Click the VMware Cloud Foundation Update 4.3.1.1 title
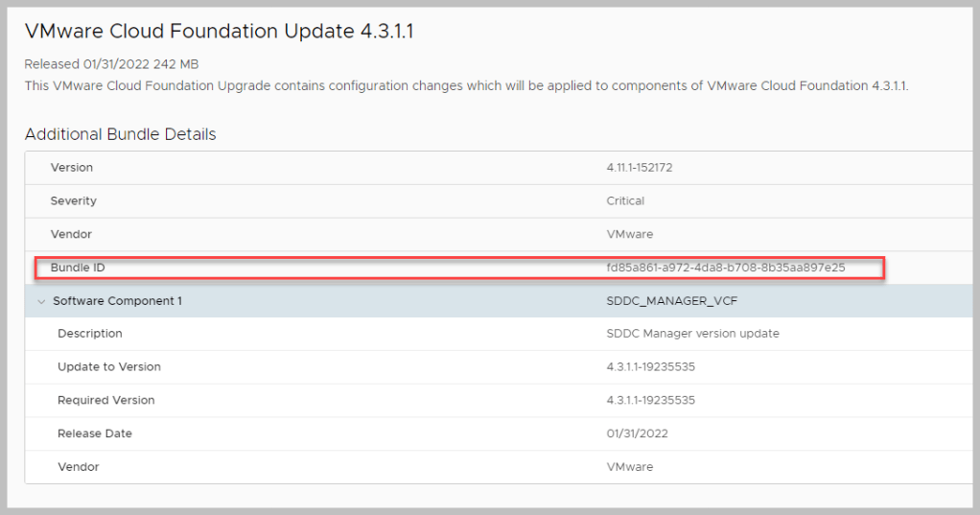This screenshot has height=515, width=980. 219,32
